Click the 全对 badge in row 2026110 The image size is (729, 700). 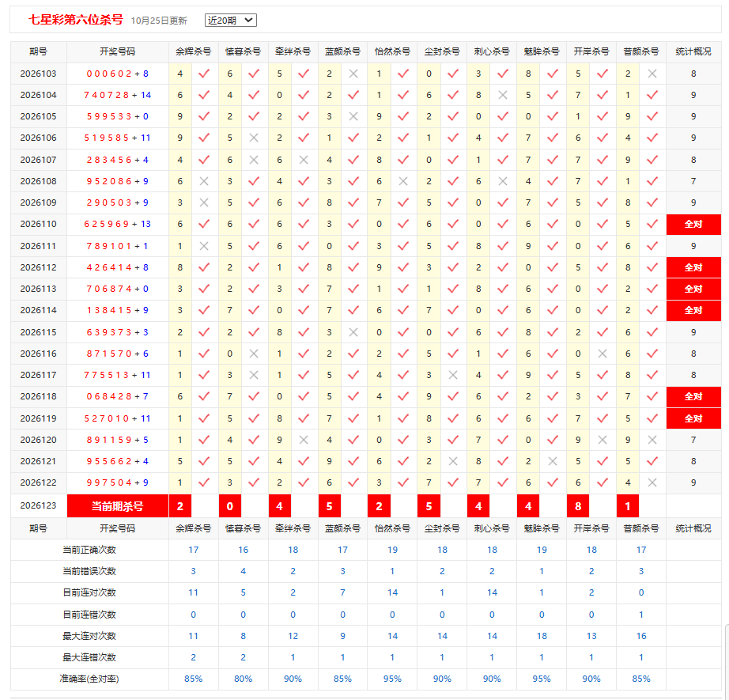pyautogui.click(x=693, y=224)
